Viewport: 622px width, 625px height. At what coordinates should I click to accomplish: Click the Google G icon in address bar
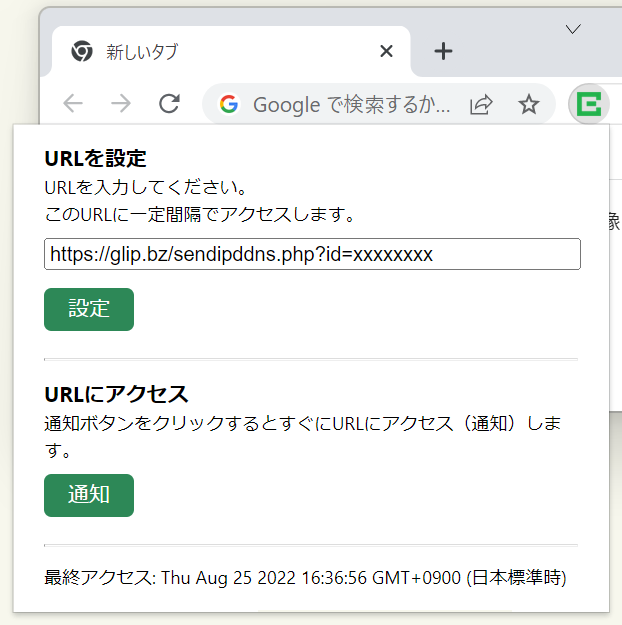tap(229, 104)
